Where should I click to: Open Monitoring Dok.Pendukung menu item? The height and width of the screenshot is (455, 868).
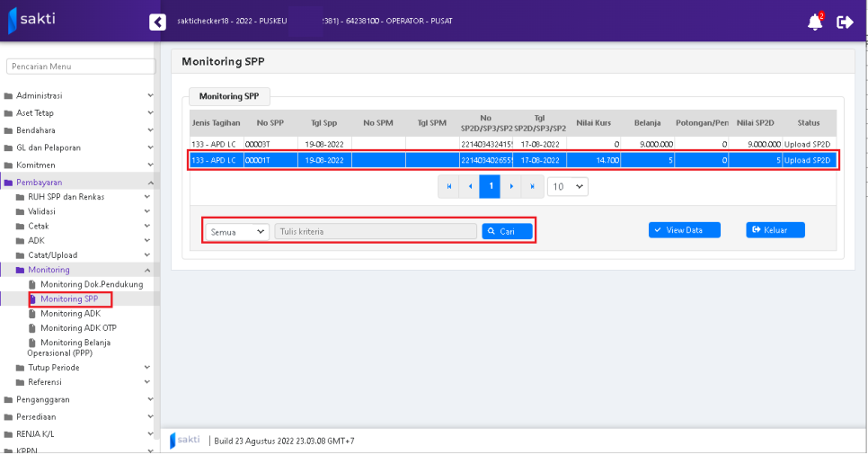(91, 284)
